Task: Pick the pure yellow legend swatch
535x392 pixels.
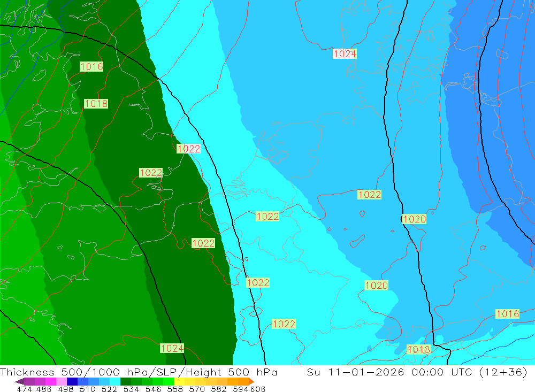Action: click(179, 381)
